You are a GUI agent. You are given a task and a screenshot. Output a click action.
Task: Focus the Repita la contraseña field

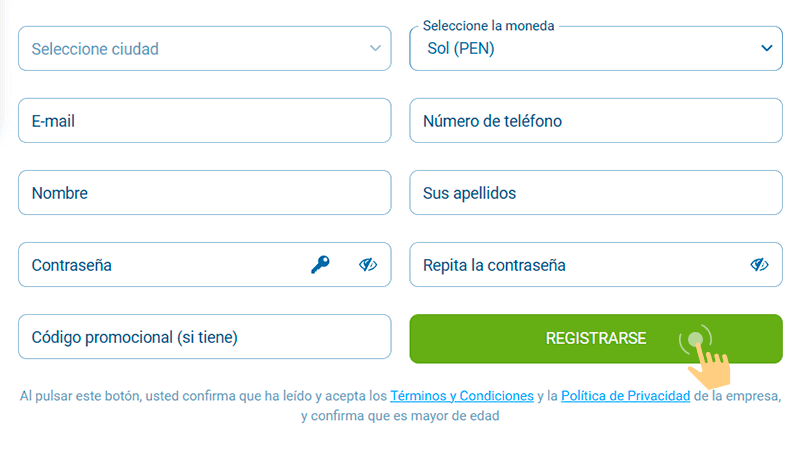[x=570, y=265]
